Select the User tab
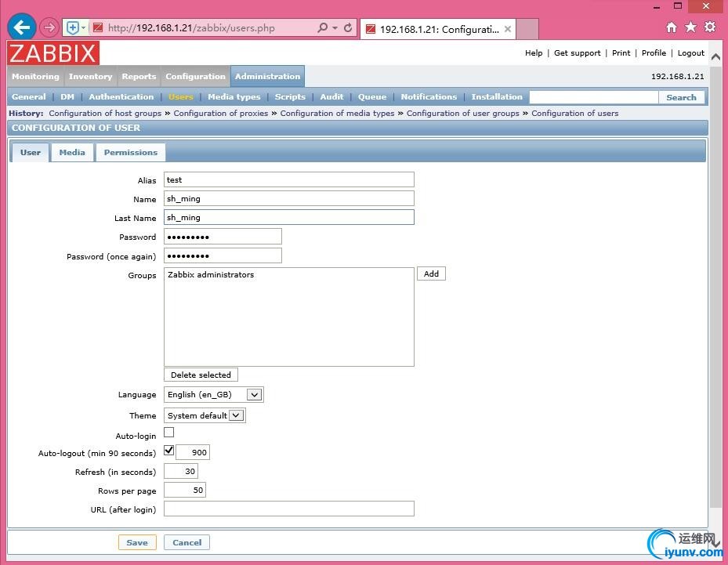The width and height of the screenshot is (728, 565). coord(31,152)
